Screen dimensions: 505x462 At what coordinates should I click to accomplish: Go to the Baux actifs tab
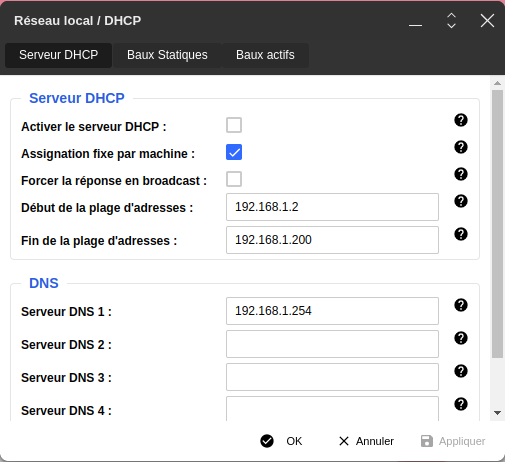click(265, 55)
